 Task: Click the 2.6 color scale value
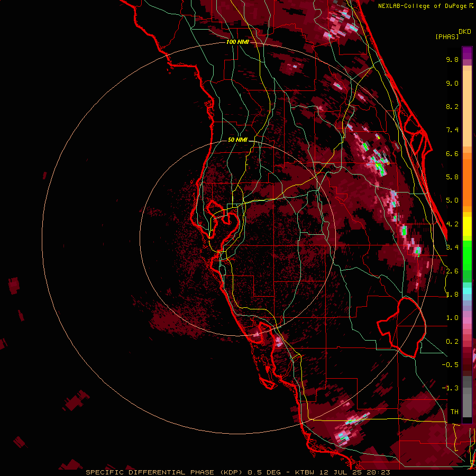pyautogui.click(x=452, y=271)
